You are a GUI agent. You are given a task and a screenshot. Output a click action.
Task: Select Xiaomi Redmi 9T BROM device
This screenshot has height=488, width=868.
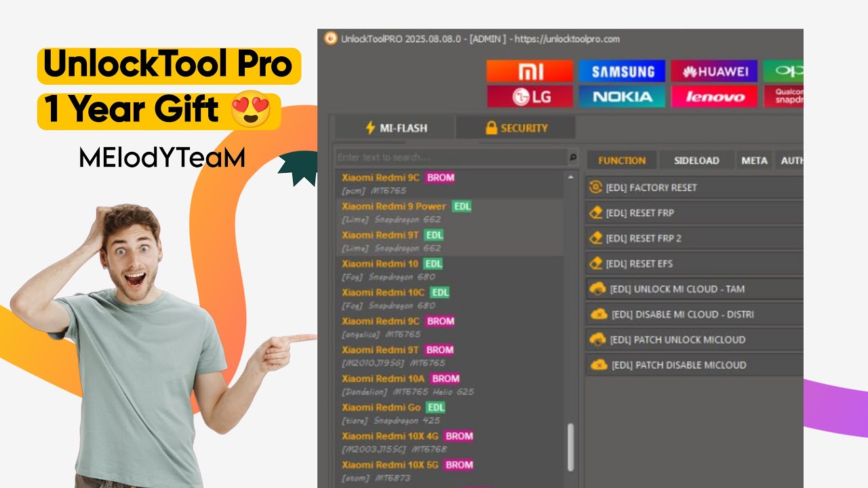coord(450,357)
